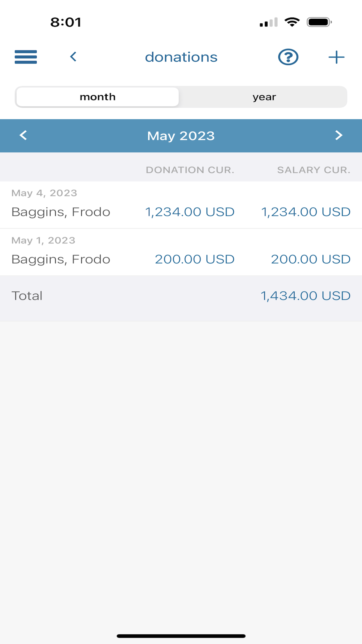Viewport: 362px width, 644px height.
Task: Tap the cellular signal bars icon
Action: tap(269, 22)
